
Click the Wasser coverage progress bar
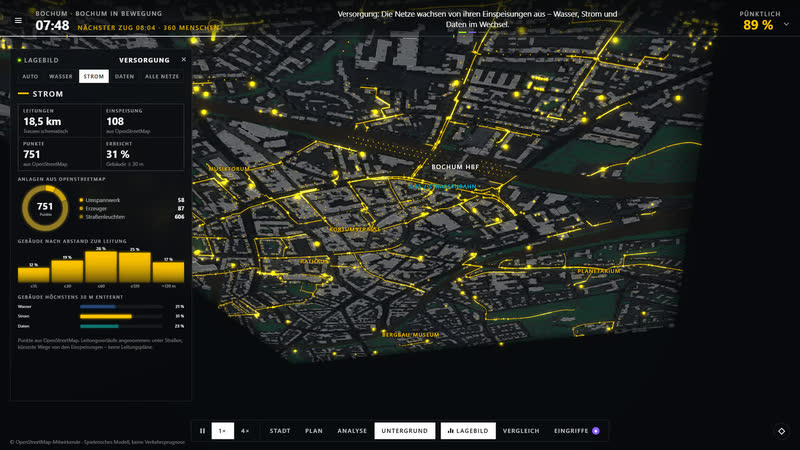pos(121,307)
